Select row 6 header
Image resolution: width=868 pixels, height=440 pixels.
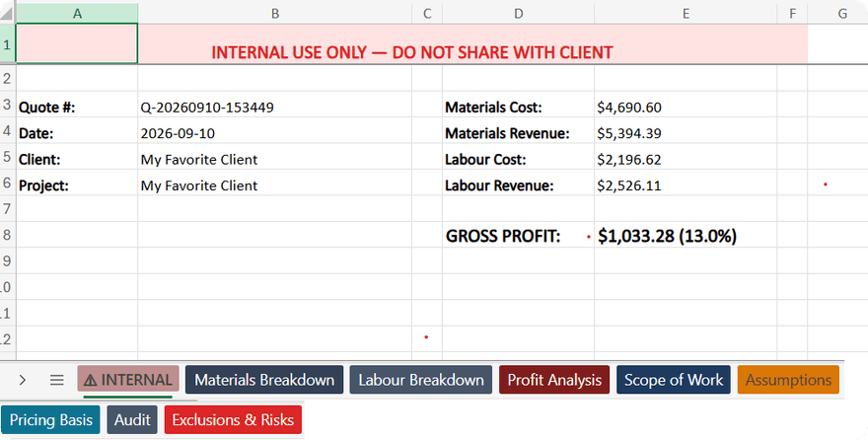pyautogui.click(x=7, y=183)
